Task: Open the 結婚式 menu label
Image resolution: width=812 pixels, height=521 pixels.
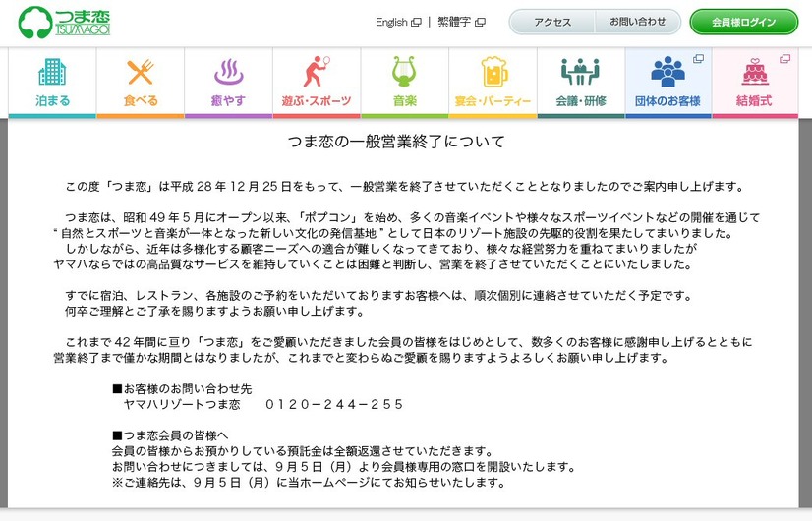Action: (754, 101)
